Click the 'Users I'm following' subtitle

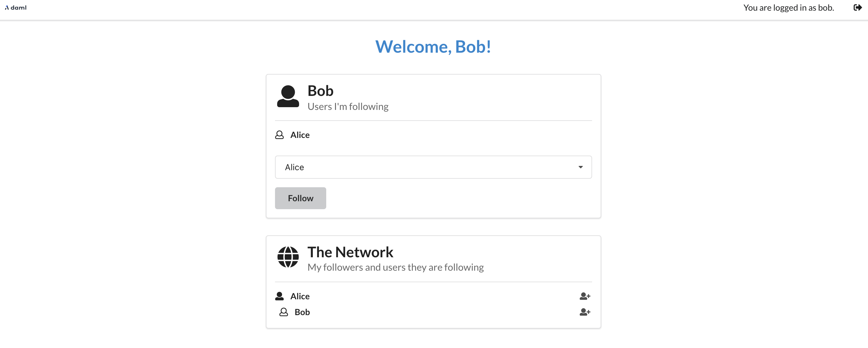pyautogui.click(x=348, y=106)
